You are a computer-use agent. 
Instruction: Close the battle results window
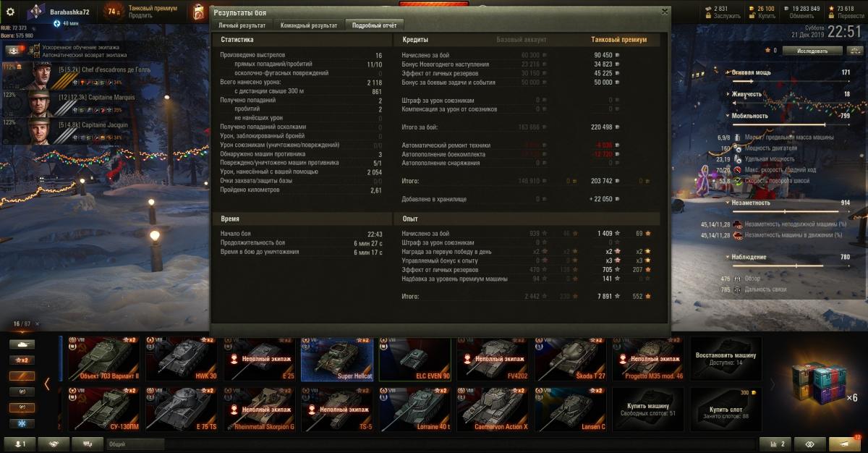(x=665, y=12)
